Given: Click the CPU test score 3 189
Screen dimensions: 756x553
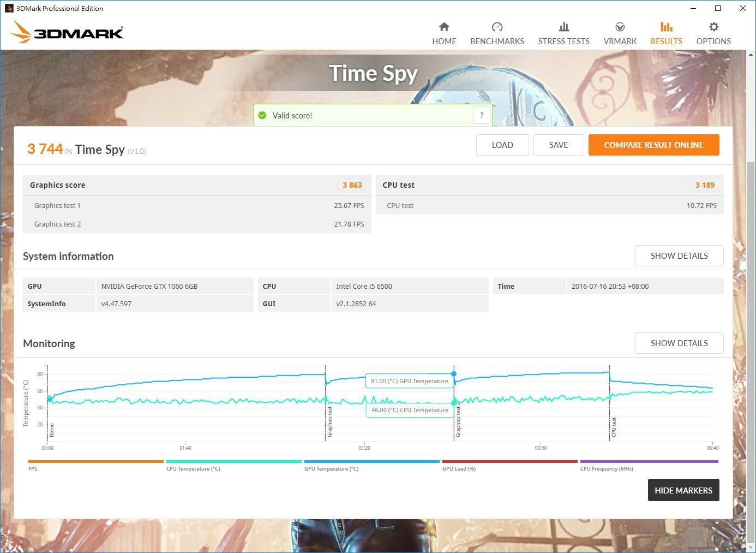Looking at the screenshot, I should (x=705, y=185).
